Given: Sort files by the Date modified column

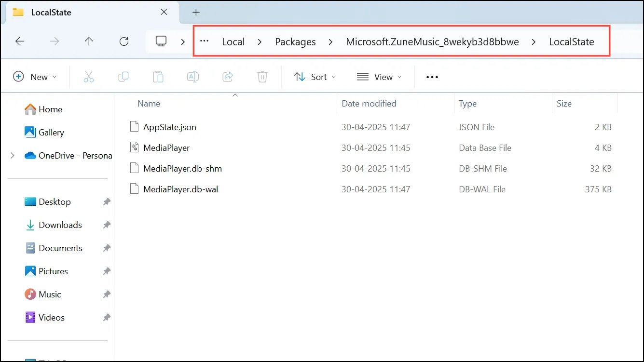Looking at the screenshot, I should point(369,103).
